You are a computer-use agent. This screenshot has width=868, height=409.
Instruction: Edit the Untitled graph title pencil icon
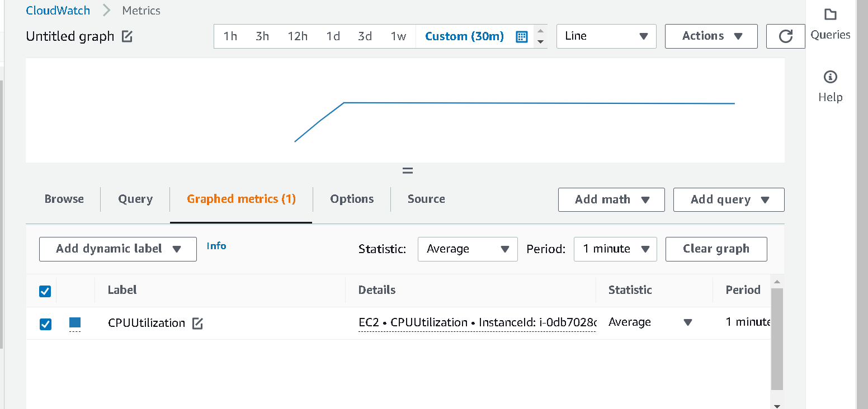click(128, 36)
